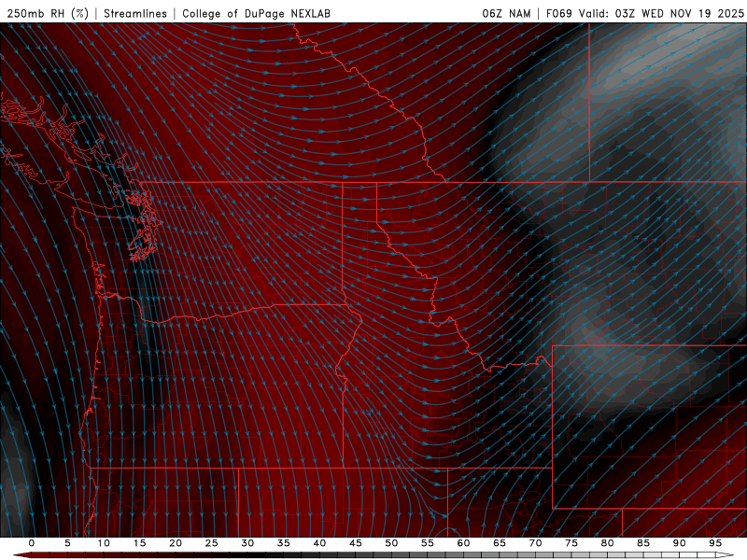The height and width of the screenshot is (560, 747).
Task: Click the colorbar label "45"
Action: point(356,543)
